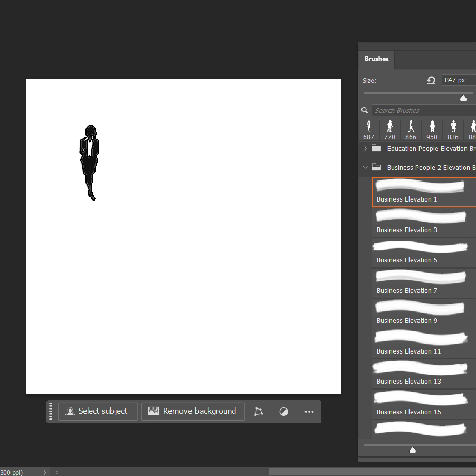Collapse the Business People 2 Elevation folder
Image resolution: width=476 pixels, height=476 pixels.
tap(365, 168)
